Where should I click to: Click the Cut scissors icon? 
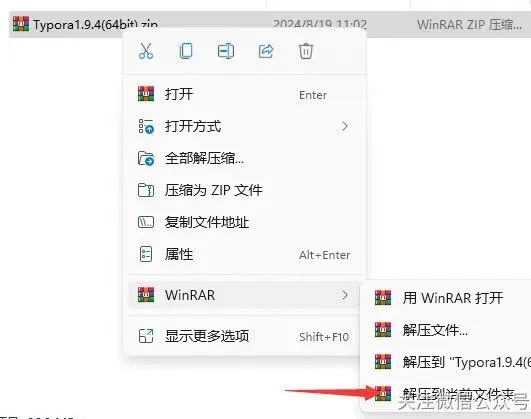146,51
